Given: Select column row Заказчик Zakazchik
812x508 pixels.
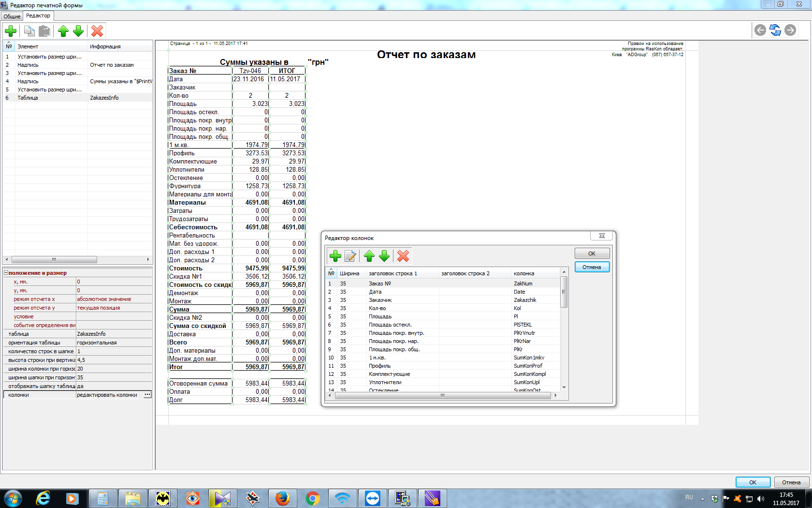Looking at the screenshot, I should point(443,300).
